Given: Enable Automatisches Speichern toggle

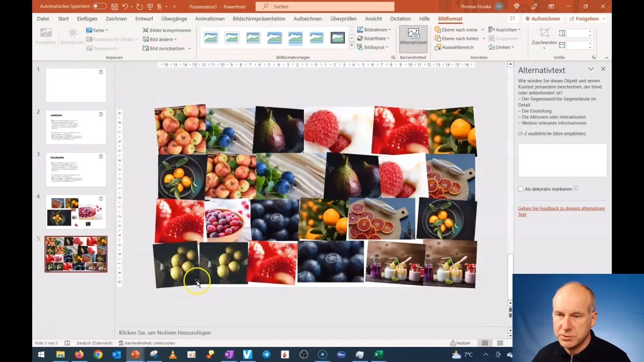Looking at the screenshot, I should (x=98, y=6).
